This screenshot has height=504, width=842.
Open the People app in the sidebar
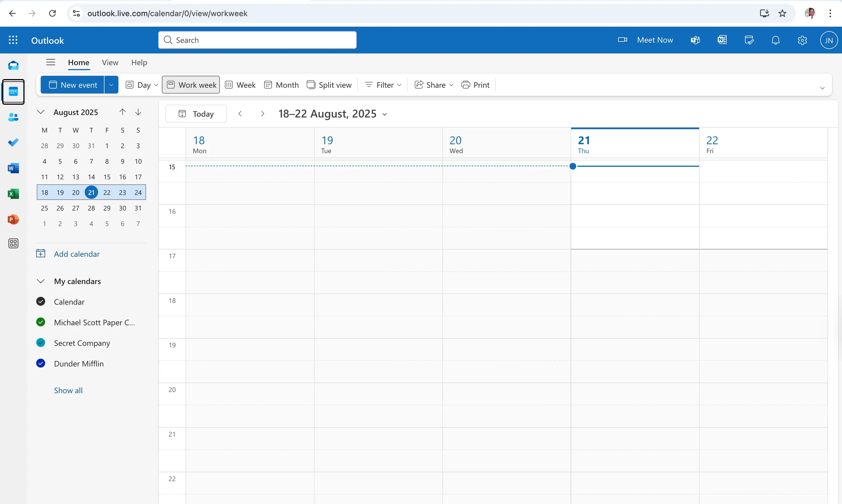[13, 117]
